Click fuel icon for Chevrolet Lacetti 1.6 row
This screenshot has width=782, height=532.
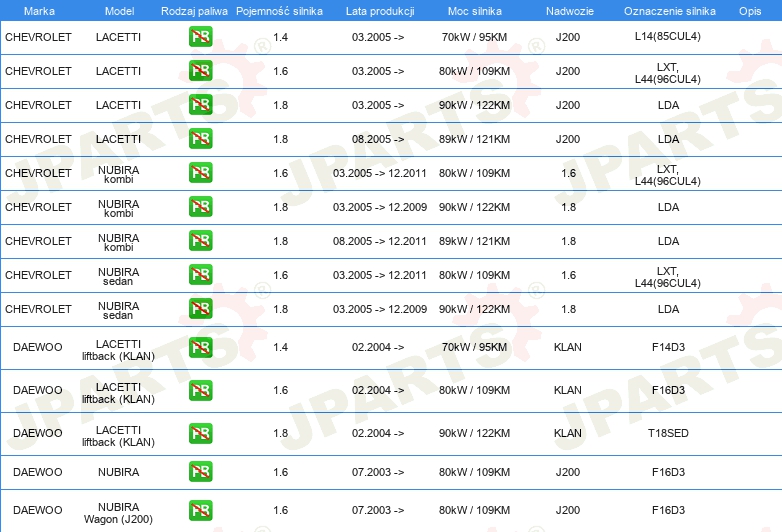pos(200,71)
